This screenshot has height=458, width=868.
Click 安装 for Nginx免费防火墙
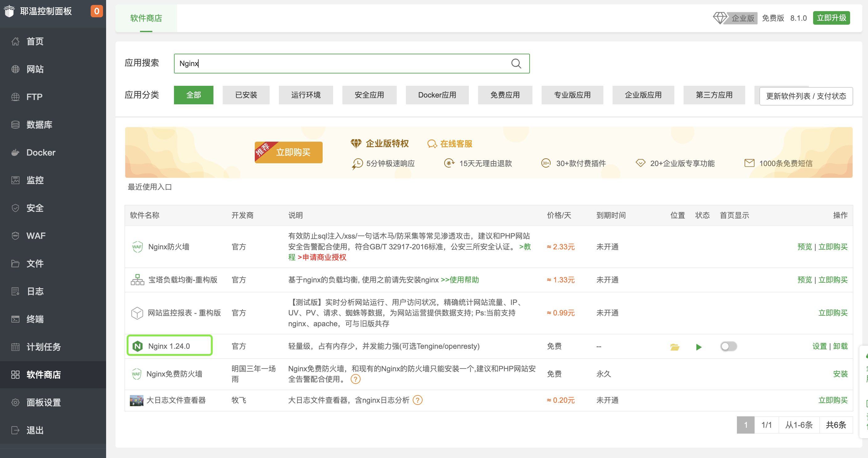840,374
